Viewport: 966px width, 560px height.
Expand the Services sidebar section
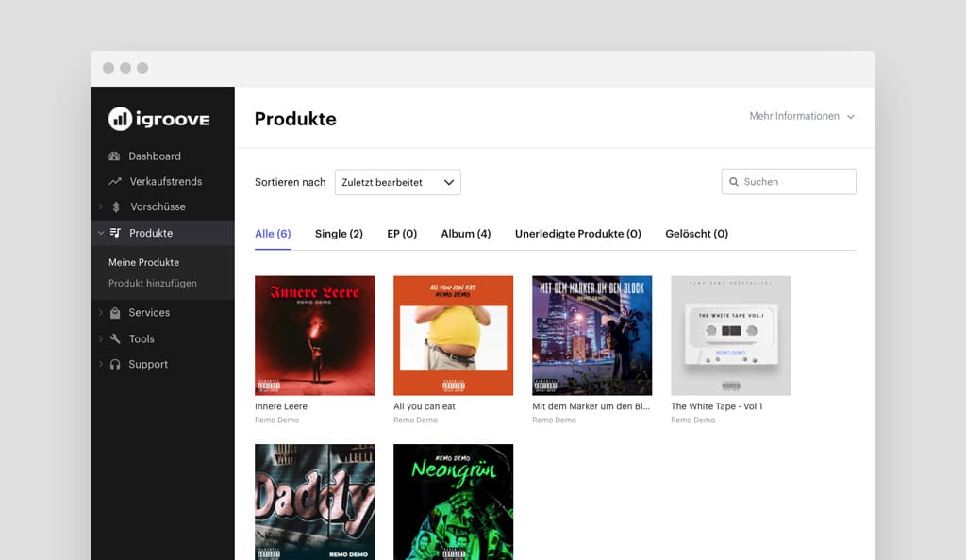[101, 313]
